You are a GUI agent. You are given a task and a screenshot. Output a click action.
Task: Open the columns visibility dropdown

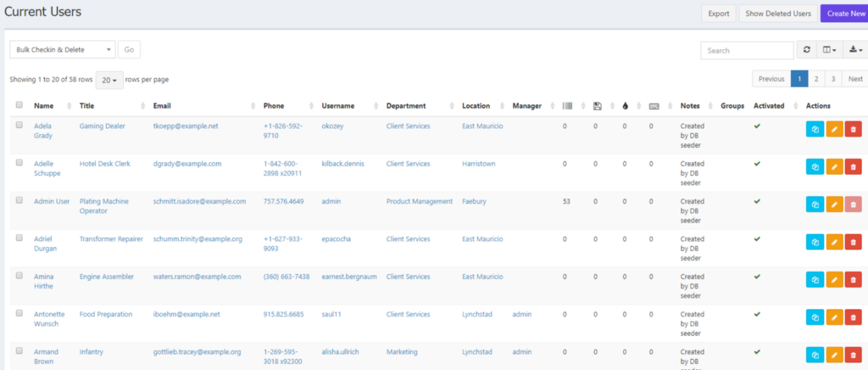(x=830, y=50)
